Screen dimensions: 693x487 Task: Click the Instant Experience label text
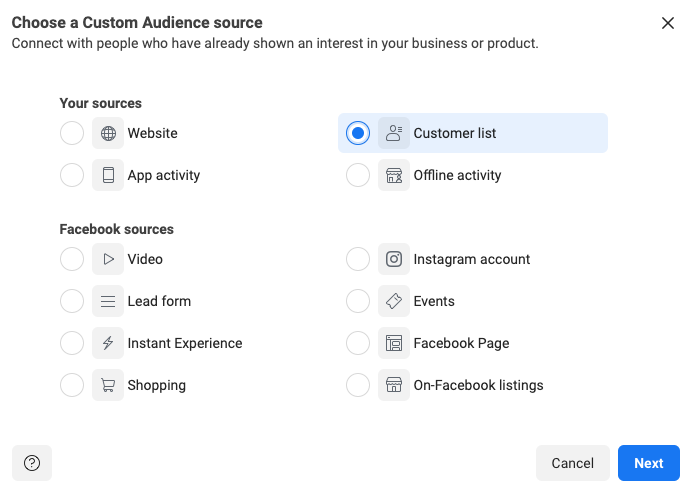click(x=185, y=343)
